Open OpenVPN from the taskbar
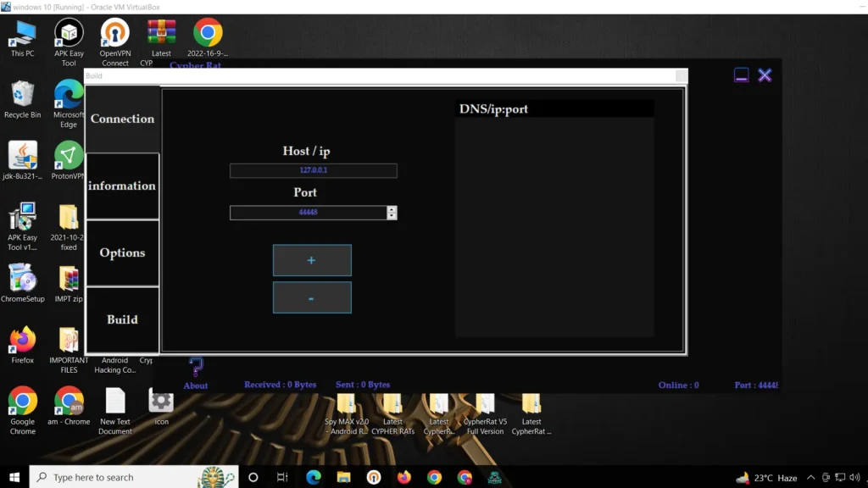The image size is (868, 488). [374, 477]
